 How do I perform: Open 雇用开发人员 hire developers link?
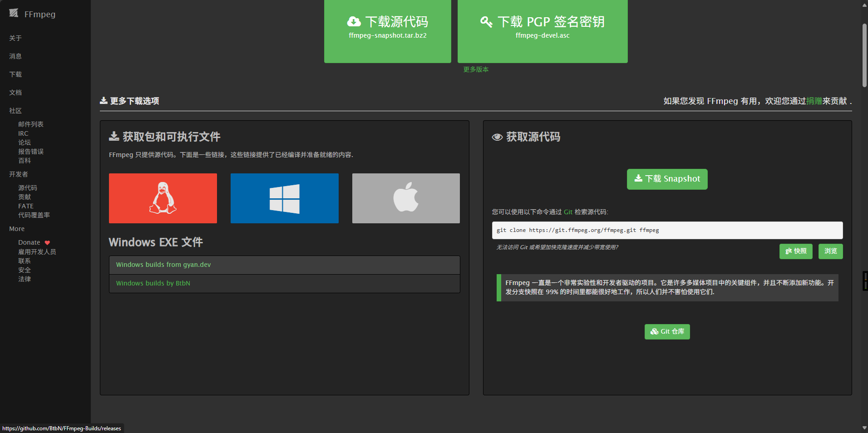coord(37,252)
